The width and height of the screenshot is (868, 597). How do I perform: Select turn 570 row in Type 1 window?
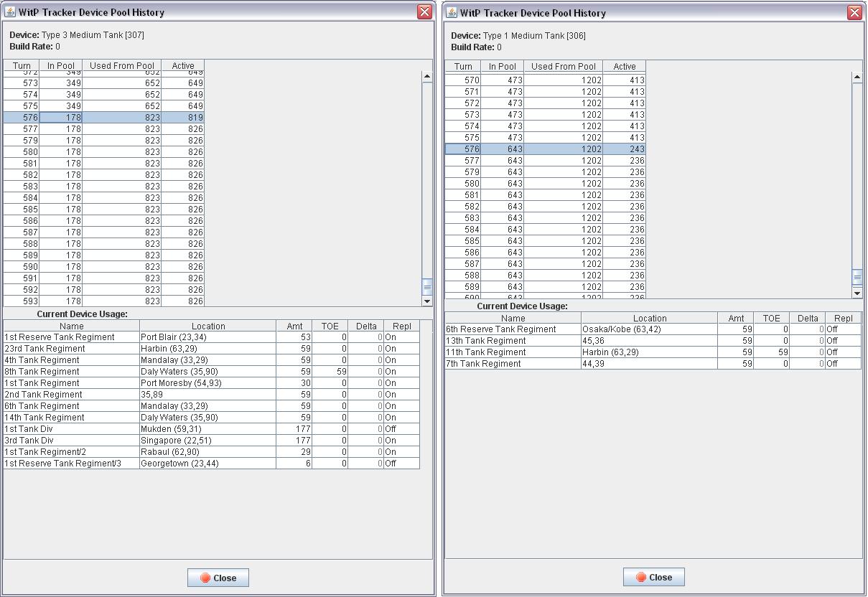pos(546,80)
